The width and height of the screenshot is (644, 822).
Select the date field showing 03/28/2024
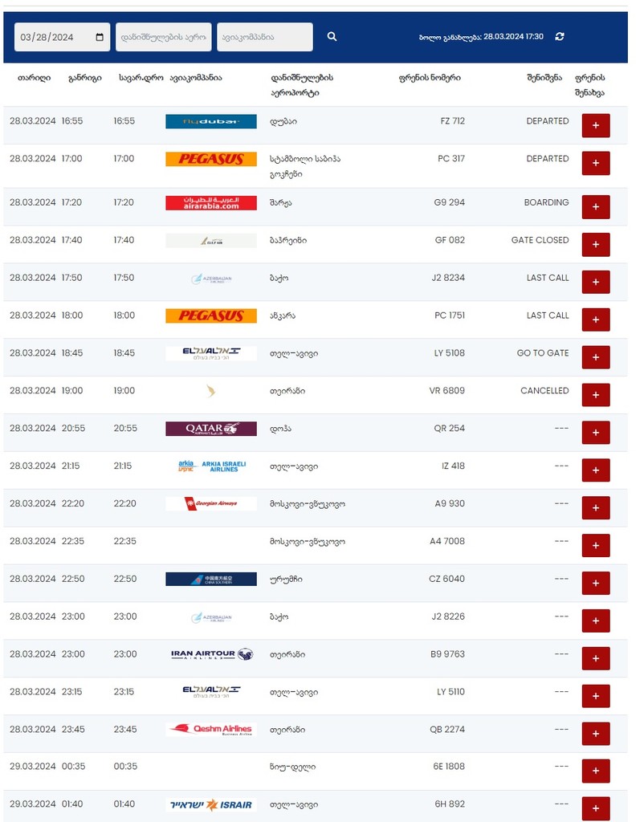click(62, 37)
